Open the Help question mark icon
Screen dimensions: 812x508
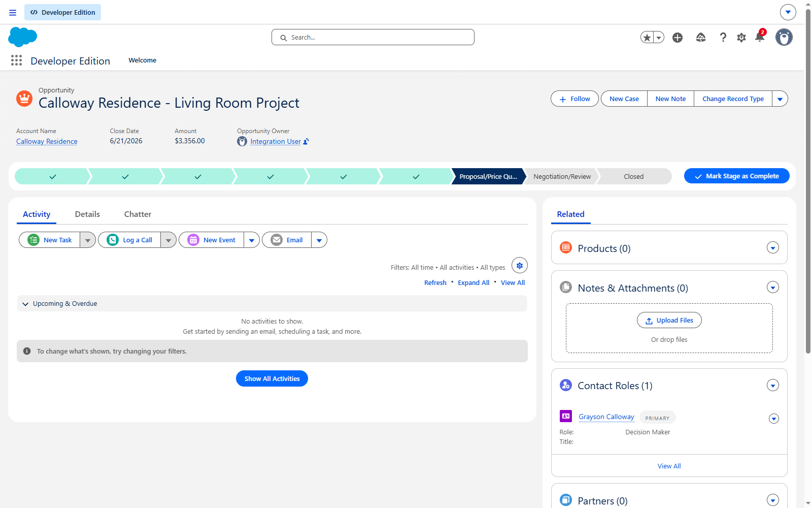(723, 38)
